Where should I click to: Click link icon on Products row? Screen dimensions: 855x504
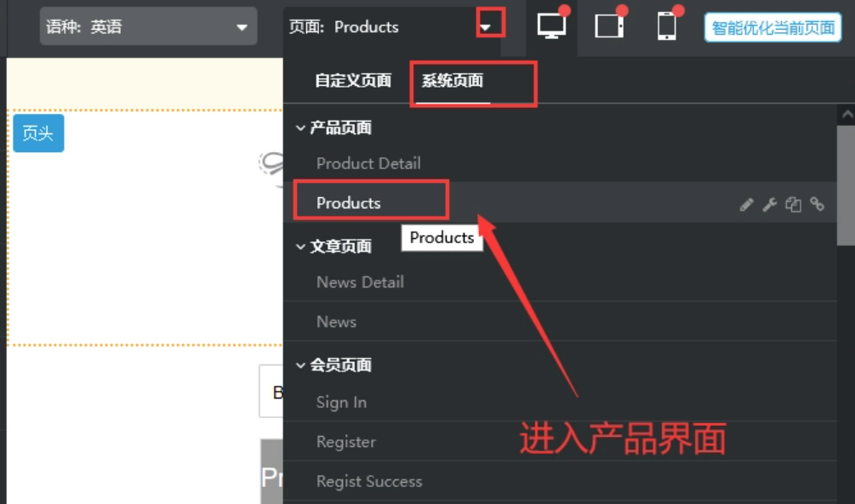point(817,204)
